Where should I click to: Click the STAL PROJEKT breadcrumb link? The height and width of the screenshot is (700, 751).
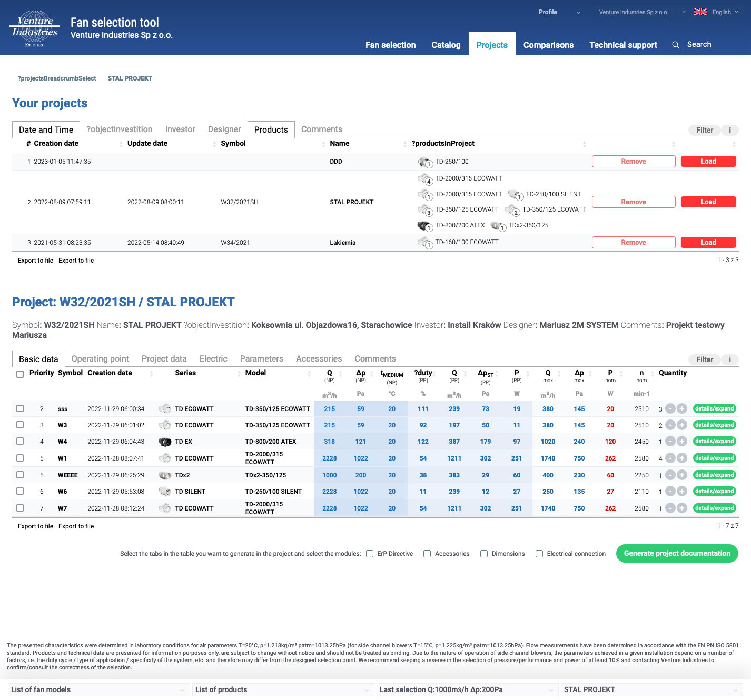coord(130,78)
